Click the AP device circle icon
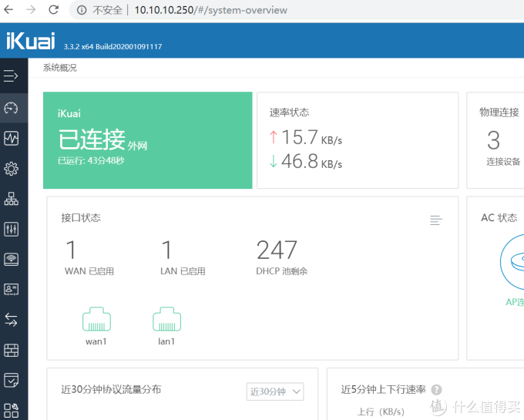Screen dimensions: 524x420 tap(512, 262)
